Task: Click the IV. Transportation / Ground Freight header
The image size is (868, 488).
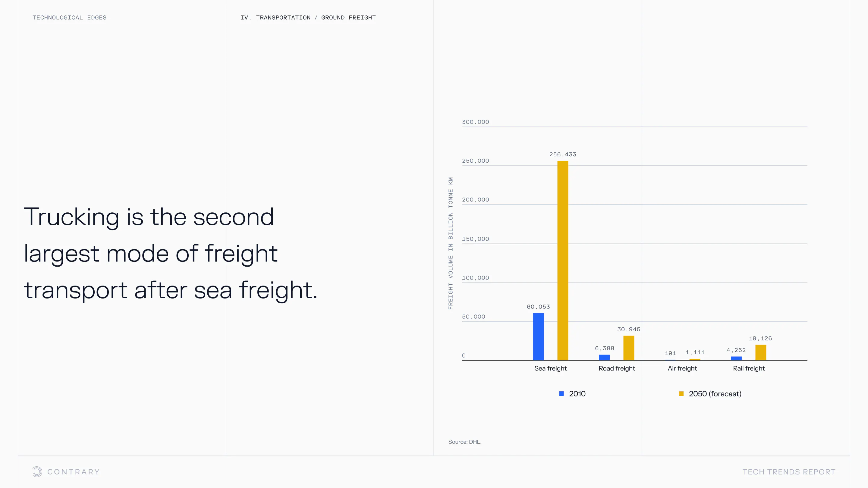Action: (x=308, y=17)
